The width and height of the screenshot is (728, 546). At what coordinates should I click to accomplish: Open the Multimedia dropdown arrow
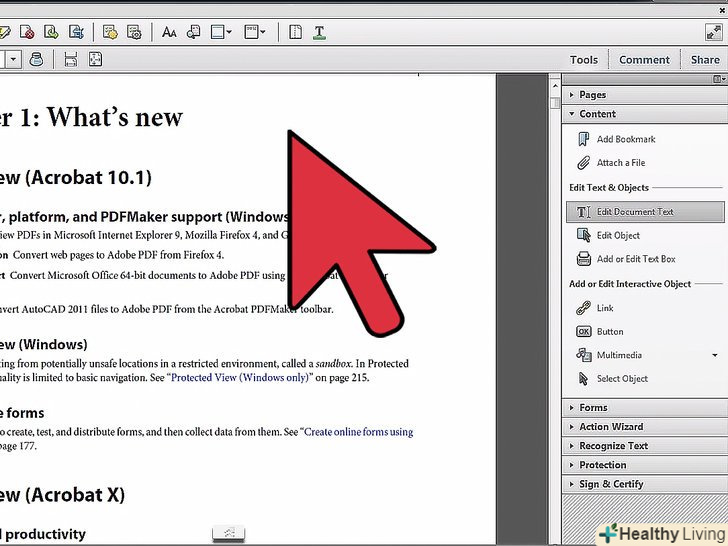(715, 355)
